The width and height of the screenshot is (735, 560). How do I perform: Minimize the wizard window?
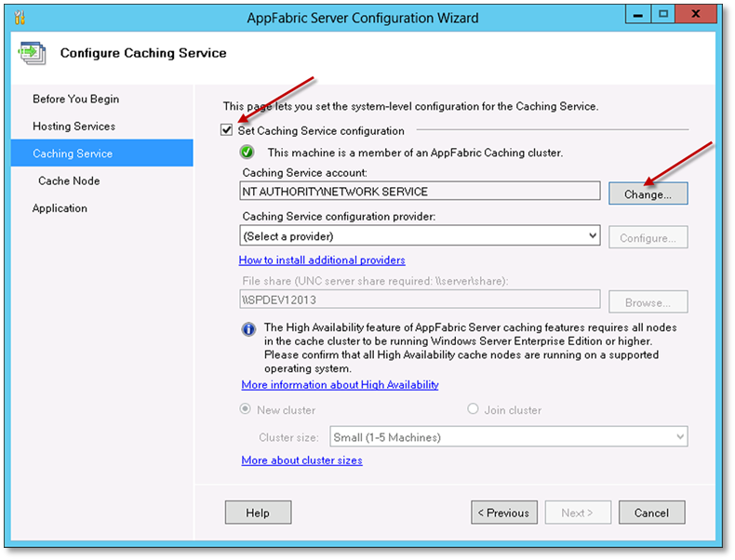coord(637,14)
